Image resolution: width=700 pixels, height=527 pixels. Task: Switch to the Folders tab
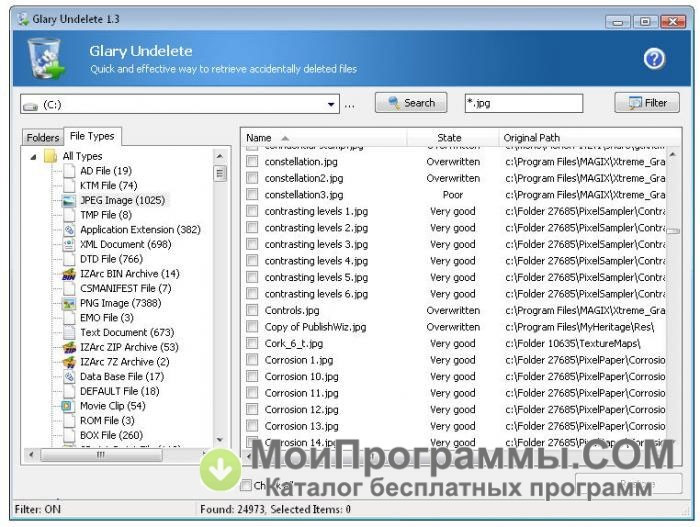click(x=42, y=138)
